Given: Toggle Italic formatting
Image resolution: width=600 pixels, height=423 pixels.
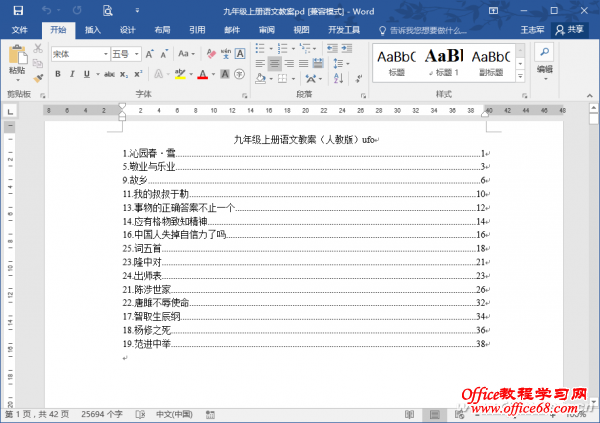Looking at the screenshot, I should pyautogui.click(x=71, y=73).
